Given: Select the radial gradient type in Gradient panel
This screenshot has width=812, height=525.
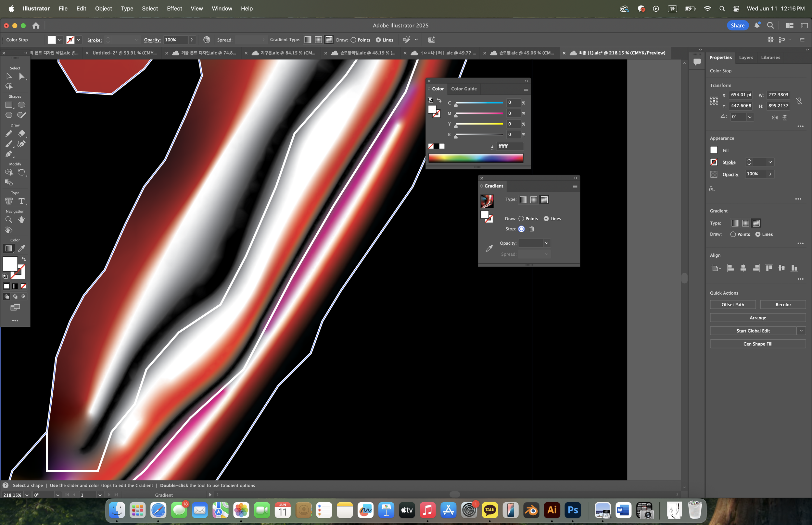Looking at the screenshot, I should tap(534, 200).
